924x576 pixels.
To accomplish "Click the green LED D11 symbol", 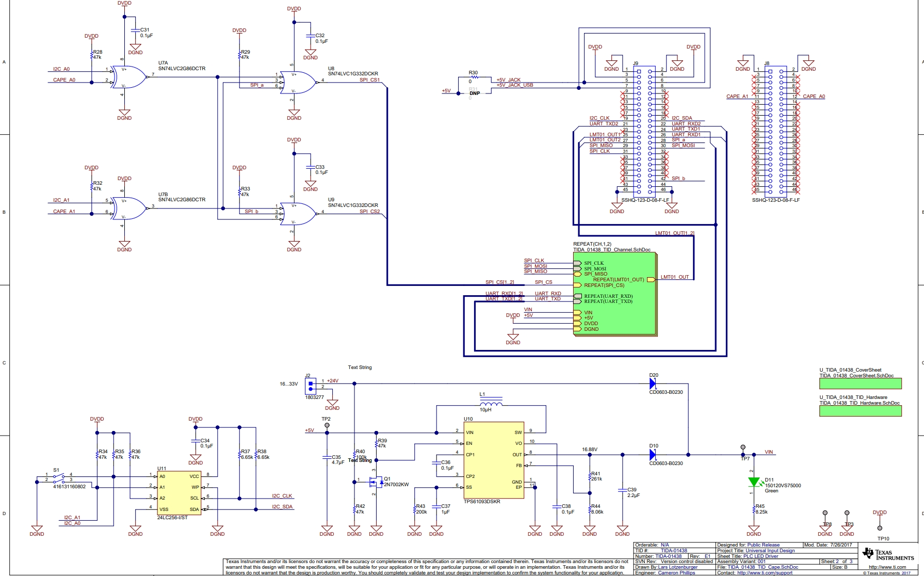I will [754, 482].
